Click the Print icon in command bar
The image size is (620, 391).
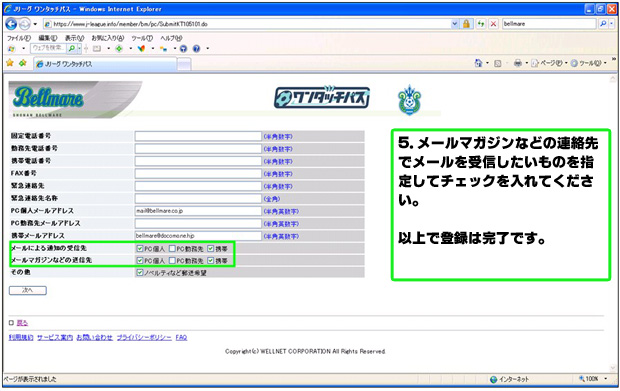pos(518,63)
